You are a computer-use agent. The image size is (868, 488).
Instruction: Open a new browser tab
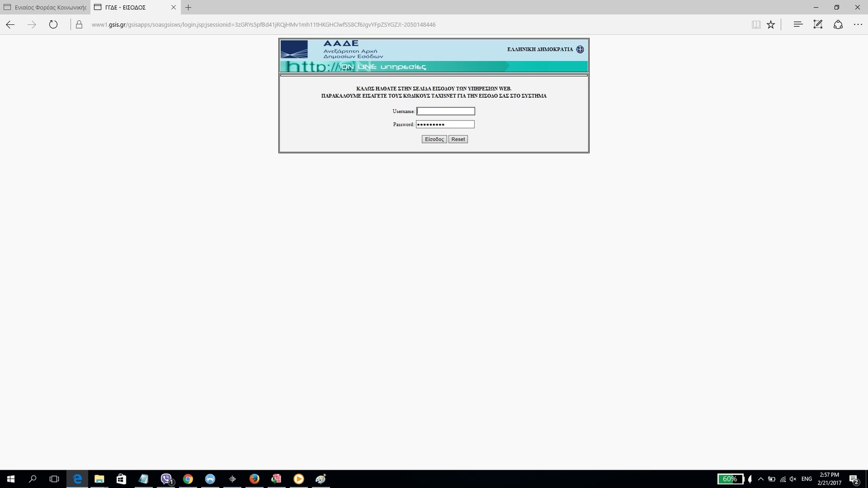(188, 8)
